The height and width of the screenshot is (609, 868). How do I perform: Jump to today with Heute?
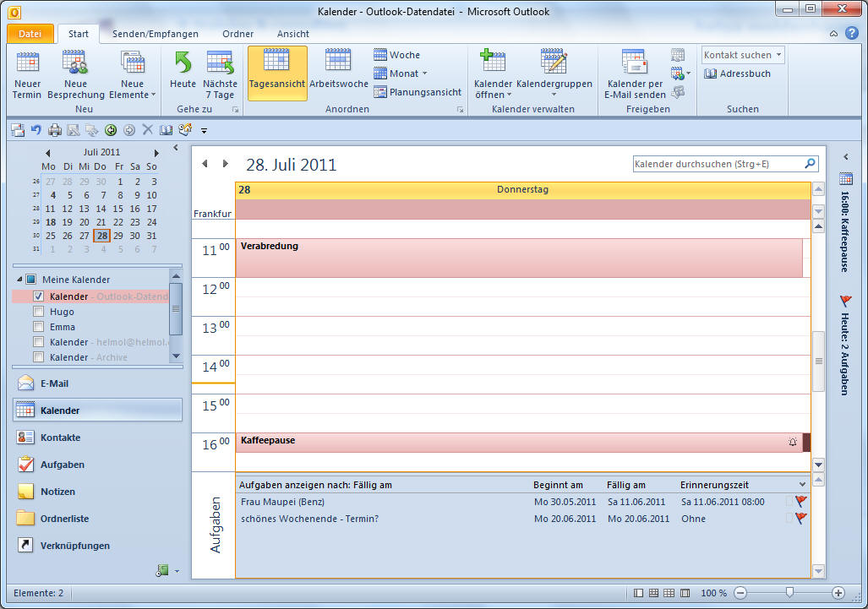point(183,69)
